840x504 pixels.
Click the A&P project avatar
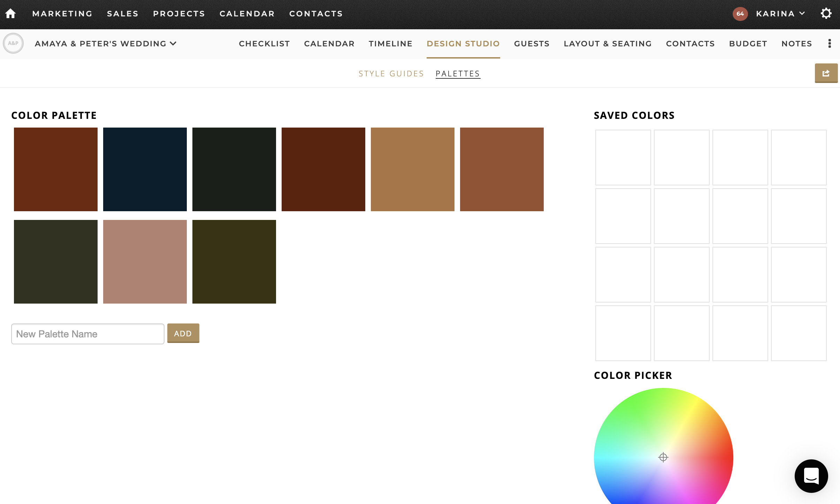[x=14, y=43]
